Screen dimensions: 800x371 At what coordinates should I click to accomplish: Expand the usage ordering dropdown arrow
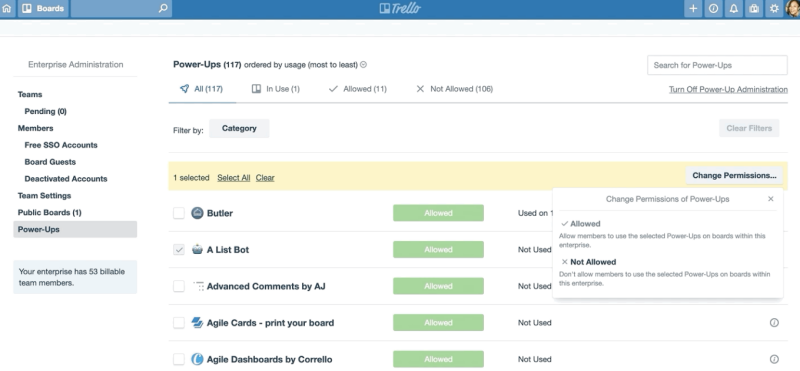(363, 65)
